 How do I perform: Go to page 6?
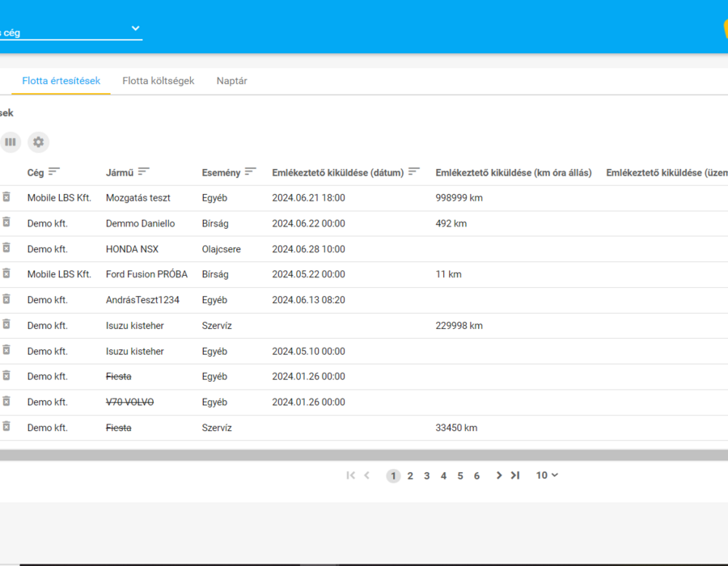point(476,476)
